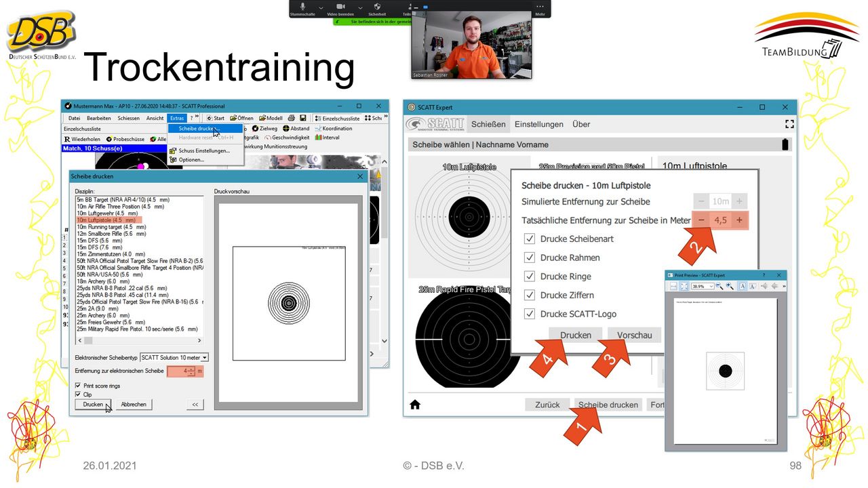868x488 pixels.
Task: Click plus next to simulated 10m distance
Action: pos(739,201)
